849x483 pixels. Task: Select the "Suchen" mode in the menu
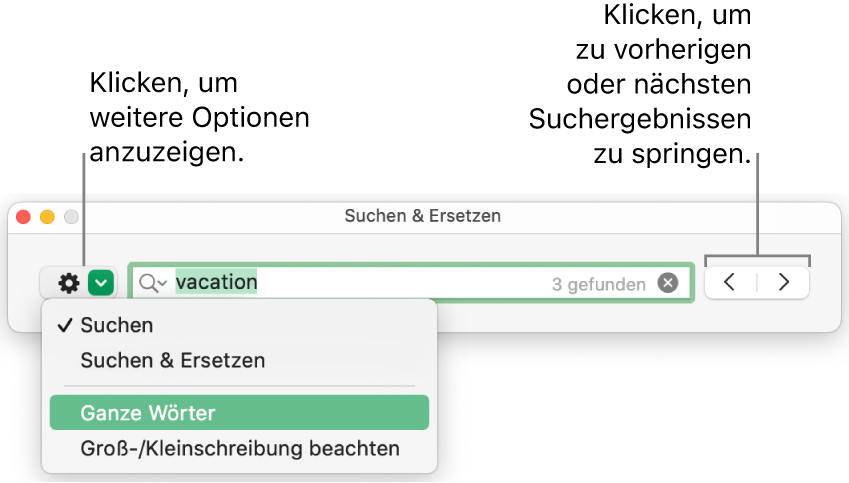pyautogui.click(x=117, y=325)
